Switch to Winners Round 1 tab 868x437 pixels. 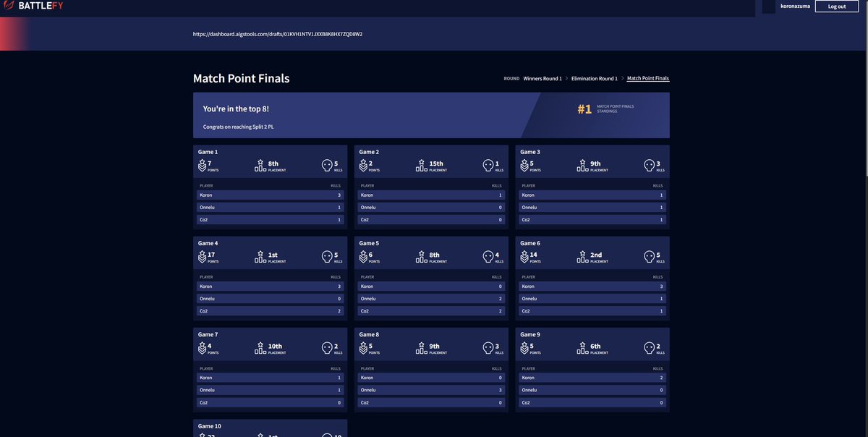[542, 78]
